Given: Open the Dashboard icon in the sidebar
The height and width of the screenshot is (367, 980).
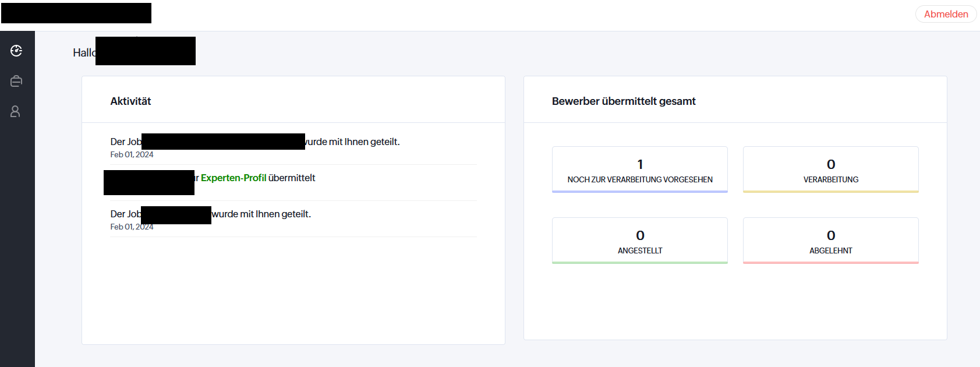Looking at the screenshot, I should tap(16, 51).
